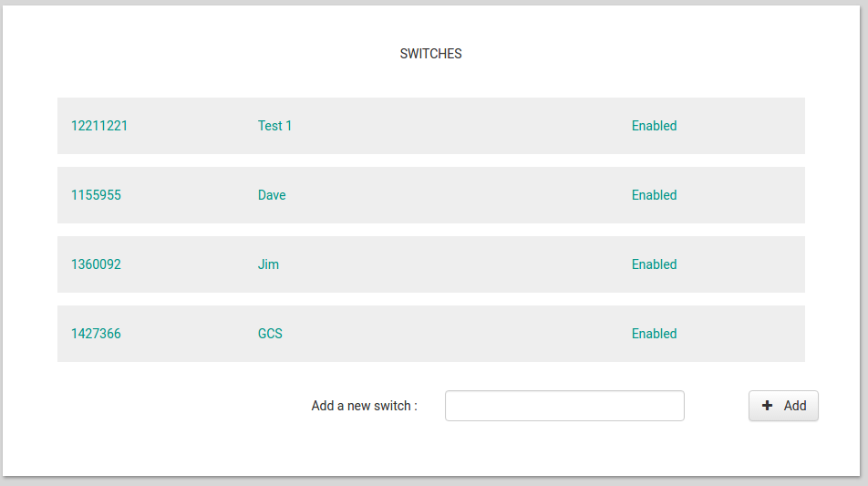Toggle Enabled status for Dave switch
This screenshot has height=486, width=868.
(654, 195)
